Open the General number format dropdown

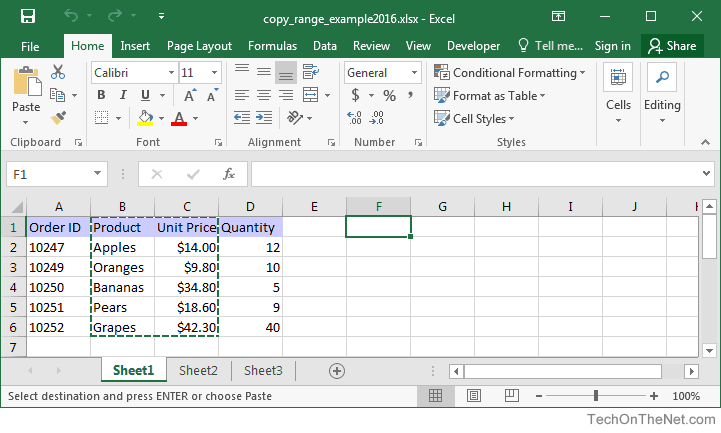pos(414,73)
